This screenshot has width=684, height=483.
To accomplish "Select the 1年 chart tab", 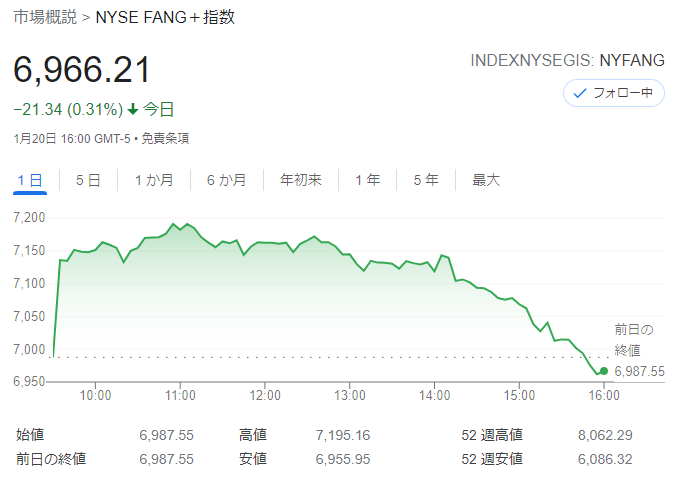I will click(368, 180).
